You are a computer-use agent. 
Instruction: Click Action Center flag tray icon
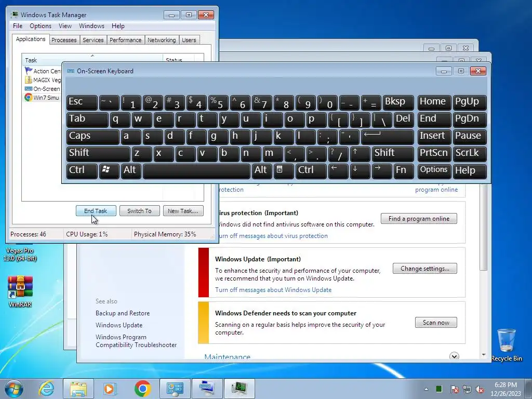[454, 389]
